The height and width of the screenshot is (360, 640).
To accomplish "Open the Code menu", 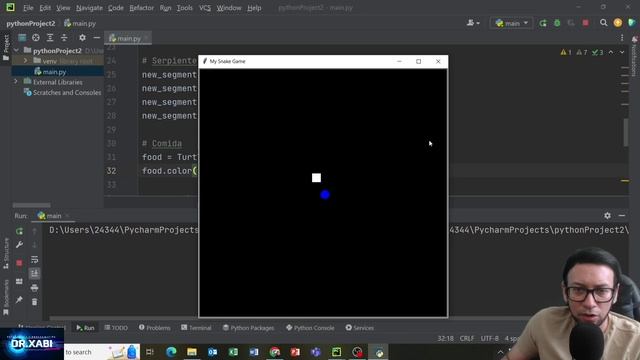I will pos(116,8).
